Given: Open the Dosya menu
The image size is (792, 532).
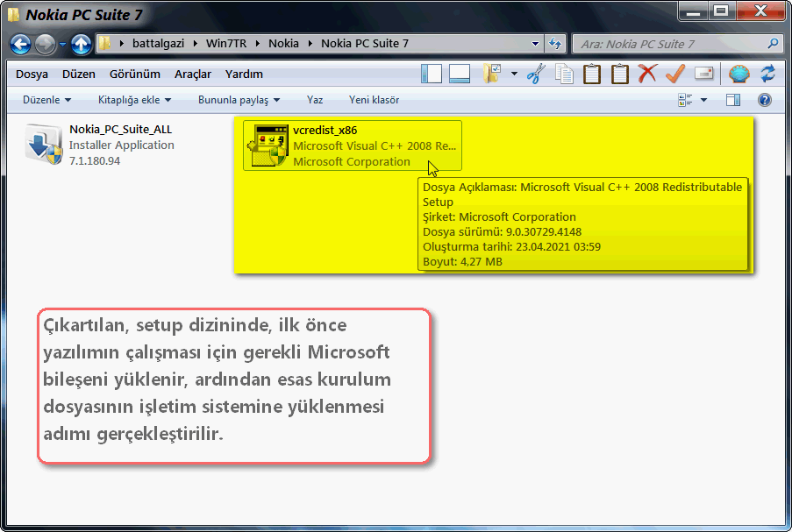Looking at the screenshot, I should click(x=32, y=74).
